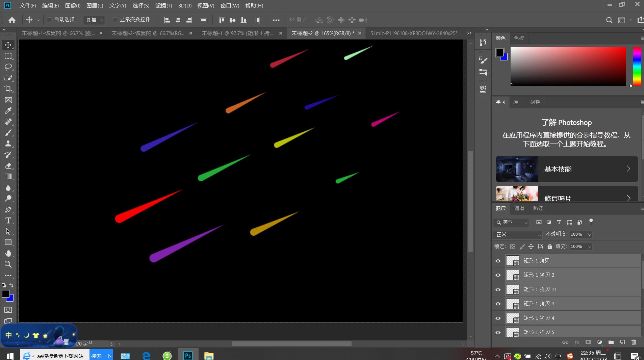Hide the 矩形 1 拷贝 4 layer

click(498, 318)
